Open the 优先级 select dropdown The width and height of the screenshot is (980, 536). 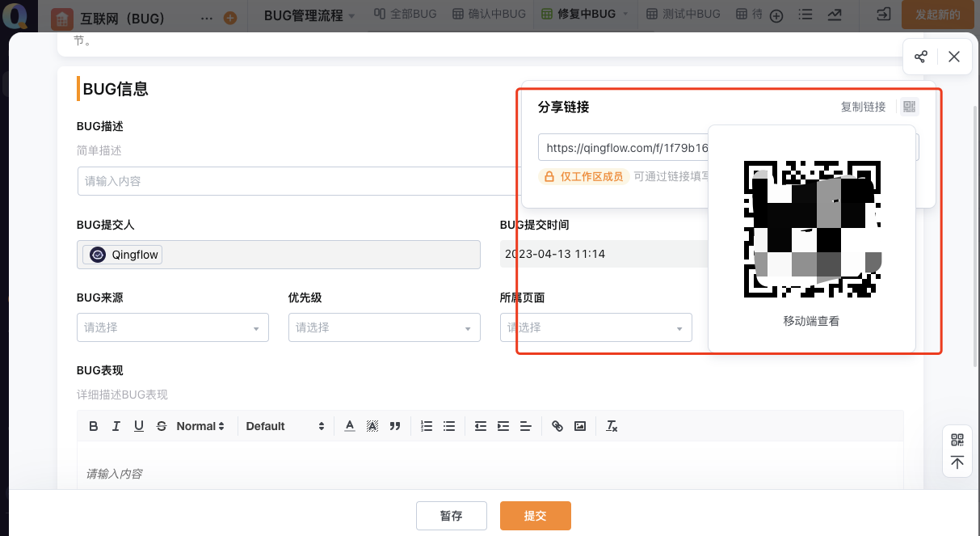(x=385, y=327)
